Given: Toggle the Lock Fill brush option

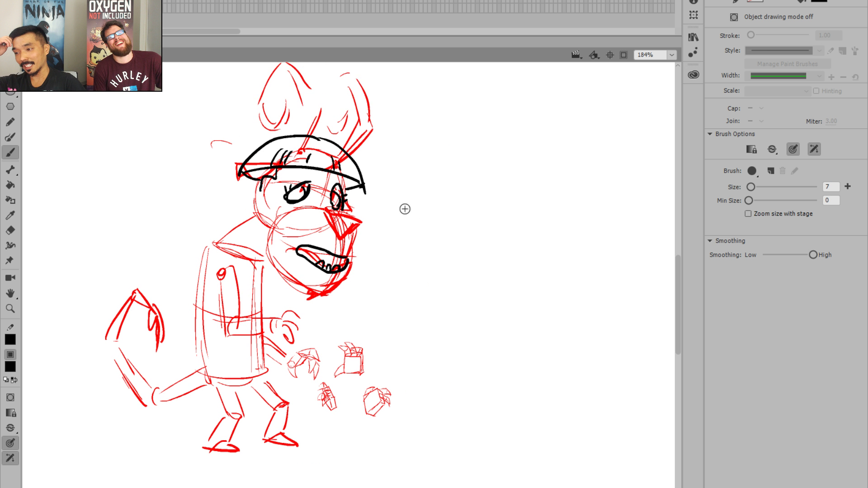Looking at the screenshot, I should pyautogui.click(x=751, y=150).
